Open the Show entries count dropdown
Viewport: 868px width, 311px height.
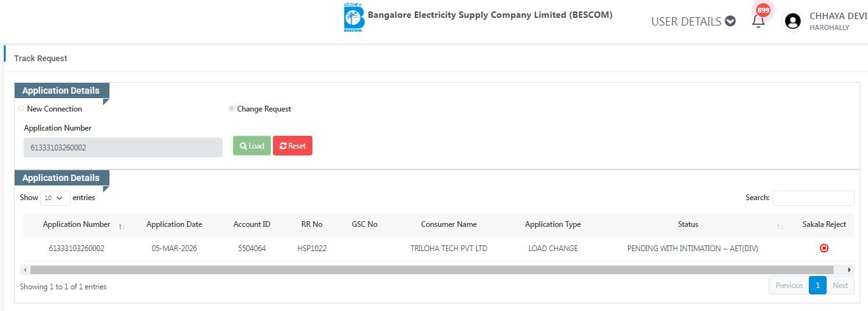coord(55,198)
